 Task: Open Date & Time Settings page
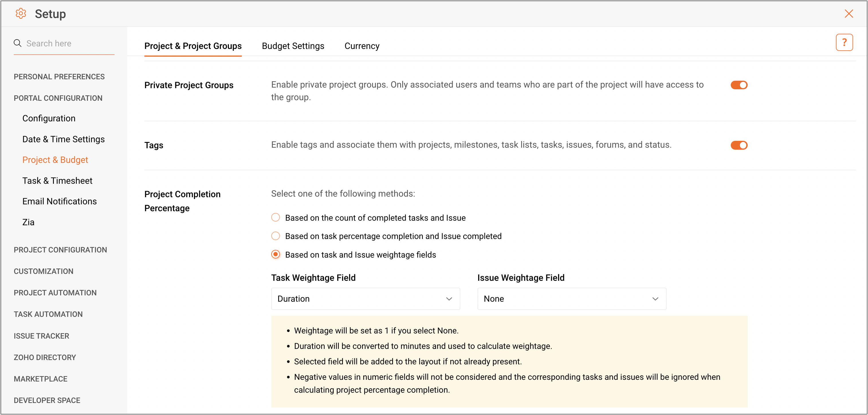(63, 139)
